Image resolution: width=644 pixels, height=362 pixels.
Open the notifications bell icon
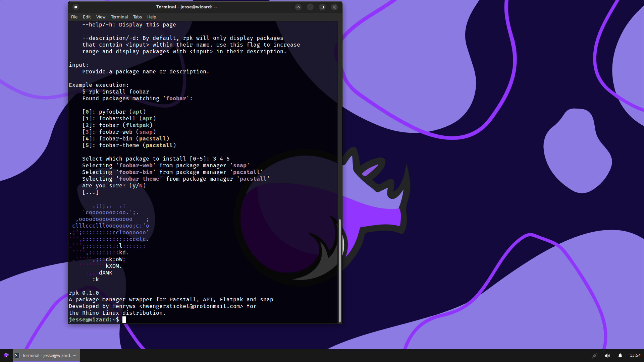[x=620, y=356]
